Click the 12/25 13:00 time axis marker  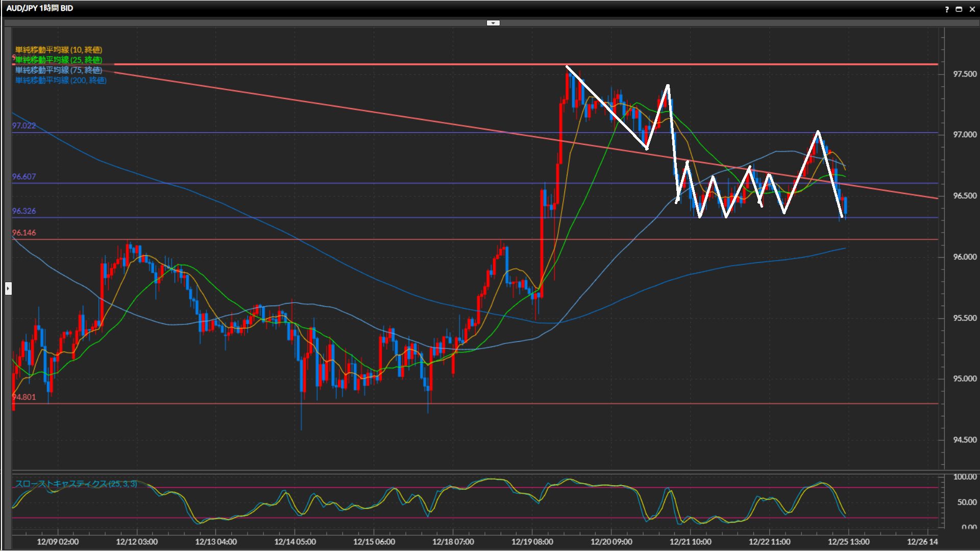coord(848,541)
